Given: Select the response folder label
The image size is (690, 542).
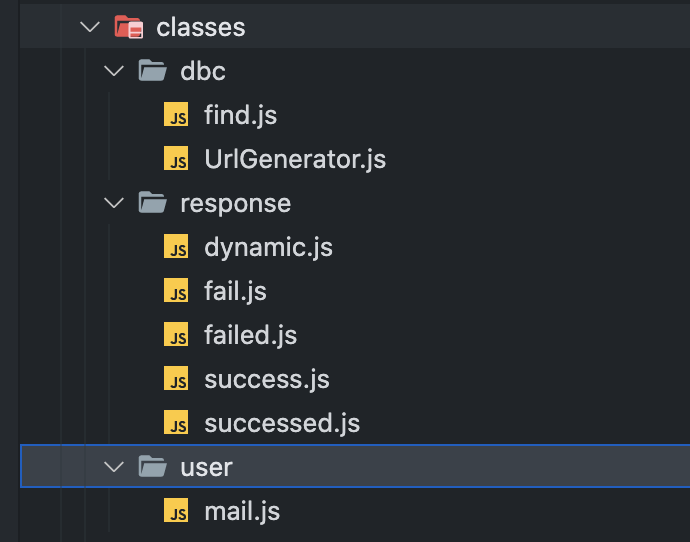Looking at the screenshot, I should pos(235,203).
